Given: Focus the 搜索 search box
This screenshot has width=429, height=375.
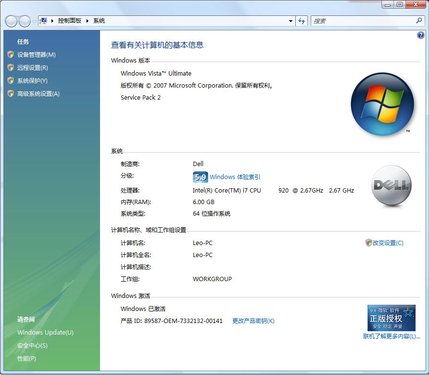Looking at the screenshot, I should click(363, 21).
